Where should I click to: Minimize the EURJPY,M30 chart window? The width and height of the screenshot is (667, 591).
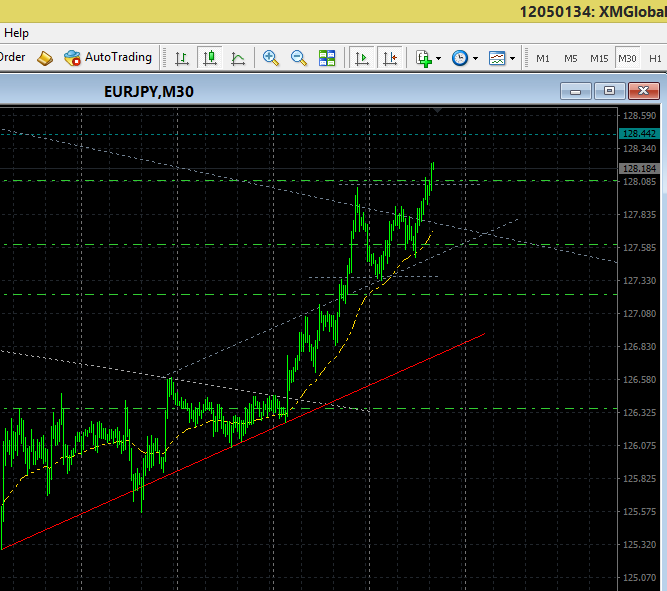pos(576,91)
